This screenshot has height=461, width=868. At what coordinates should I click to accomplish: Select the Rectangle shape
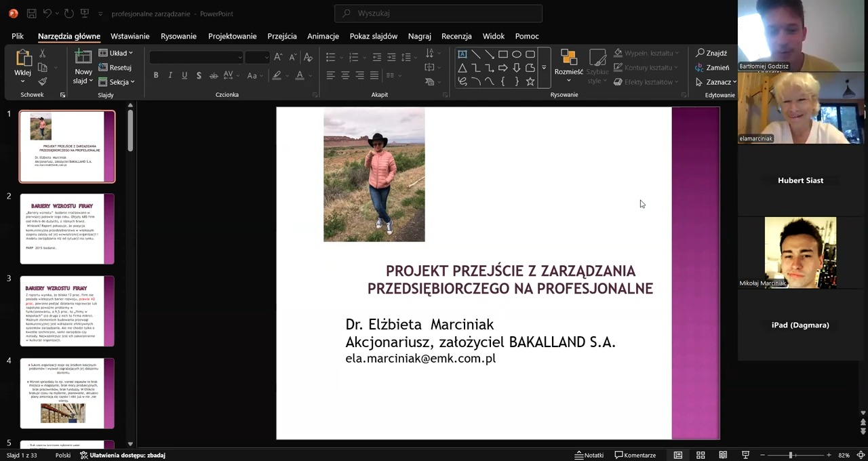point(503,54)
